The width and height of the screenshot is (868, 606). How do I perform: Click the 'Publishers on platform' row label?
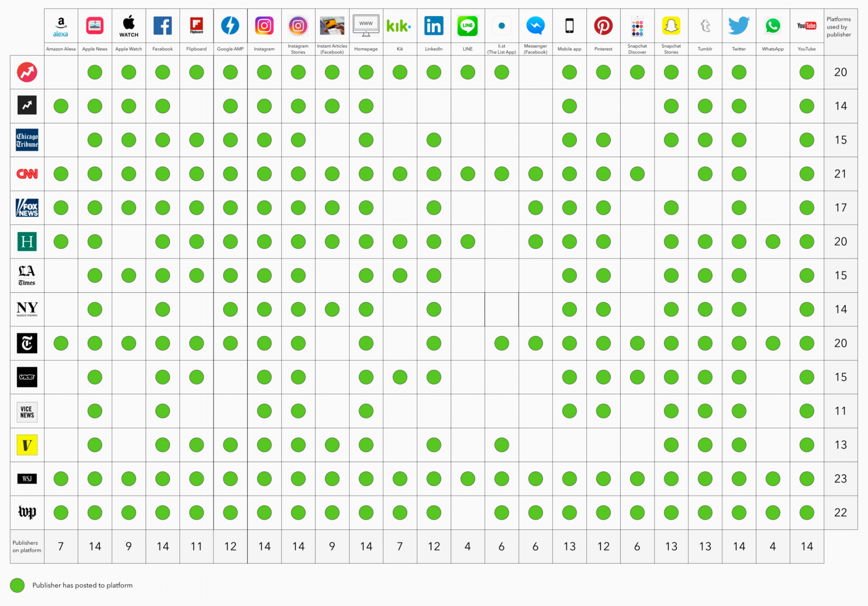[x=27, y=546]
